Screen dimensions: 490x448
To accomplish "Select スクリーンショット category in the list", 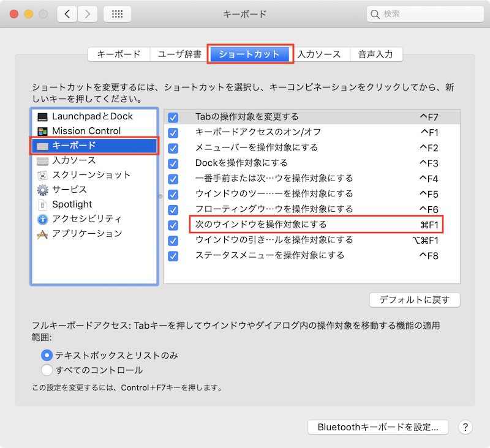I will point(94,175).
